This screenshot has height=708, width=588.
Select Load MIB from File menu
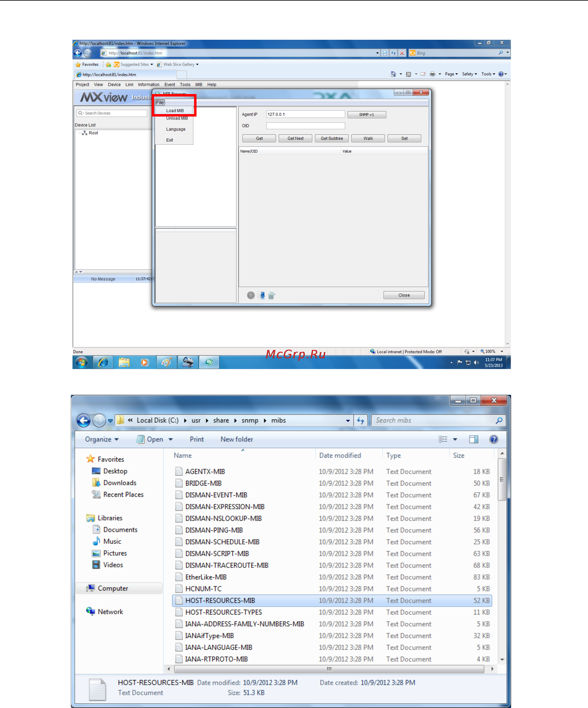point(175,110)
